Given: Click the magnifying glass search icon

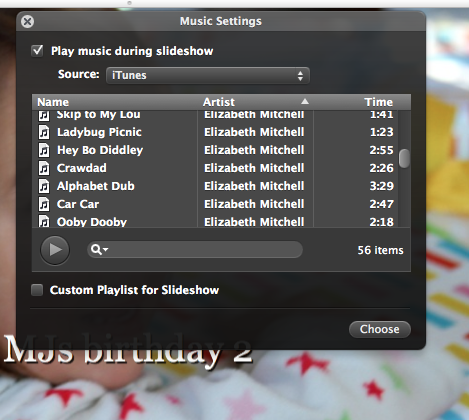Looking at the screenshot, I should (96, 249).
